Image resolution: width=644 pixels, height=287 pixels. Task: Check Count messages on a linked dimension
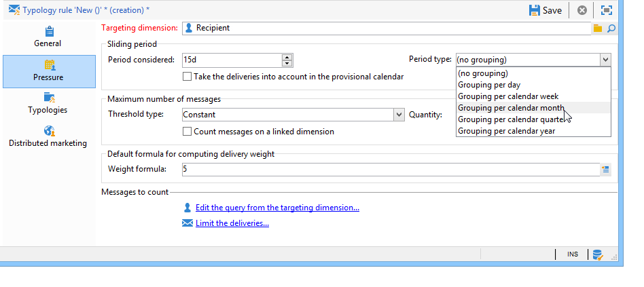pyautogui.click(x=188, y=132)
